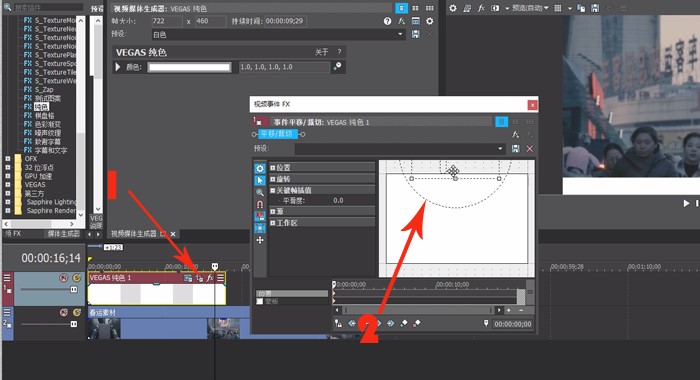Click the color value field 1.0, 1.0, 1.0, 1.0
Image resolution: width=700 pixels, height=380 pixels.
[x=284, y=67]
